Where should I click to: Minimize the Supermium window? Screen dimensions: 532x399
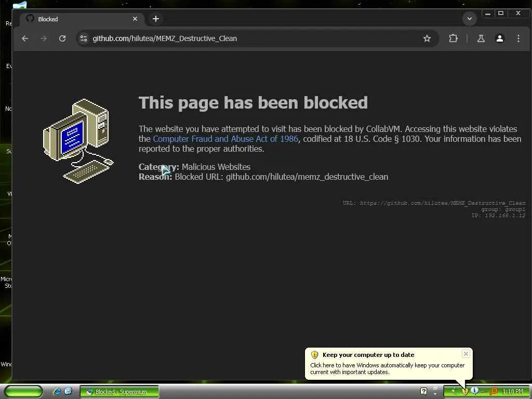[x=487, y=14]
